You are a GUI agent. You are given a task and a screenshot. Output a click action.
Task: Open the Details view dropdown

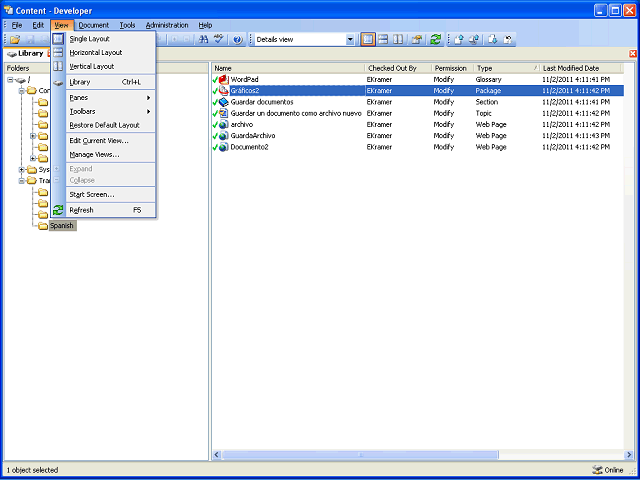350,40
